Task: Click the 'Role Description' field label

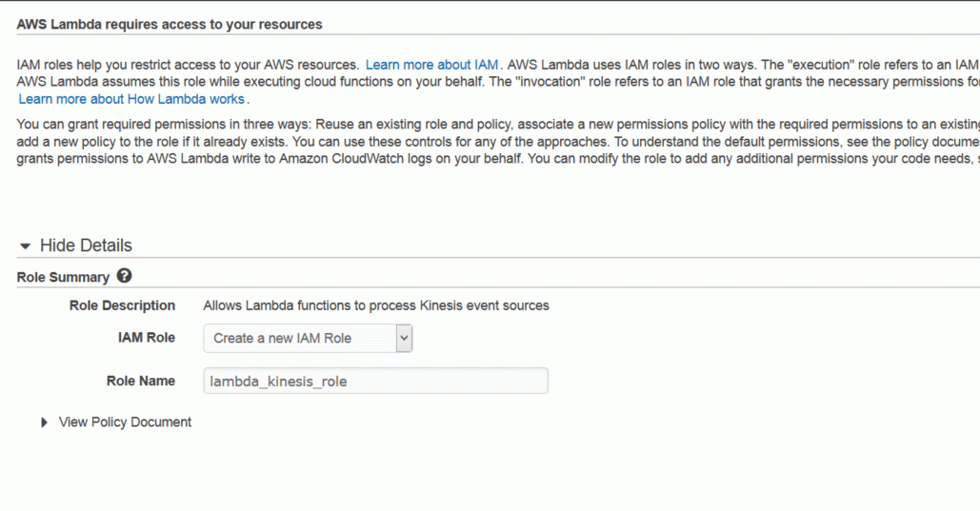Action: click(x=123, y=305)
